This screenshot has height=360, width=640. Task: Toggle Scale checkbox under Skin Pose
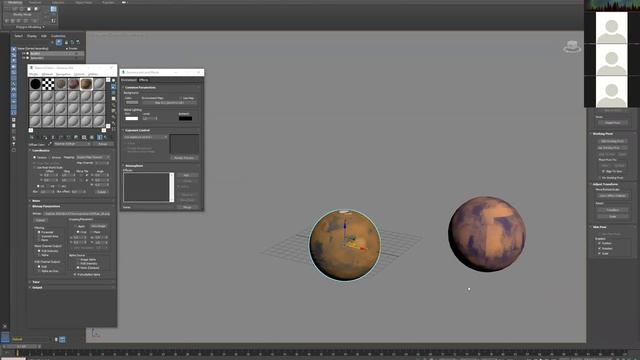(599, 253)
